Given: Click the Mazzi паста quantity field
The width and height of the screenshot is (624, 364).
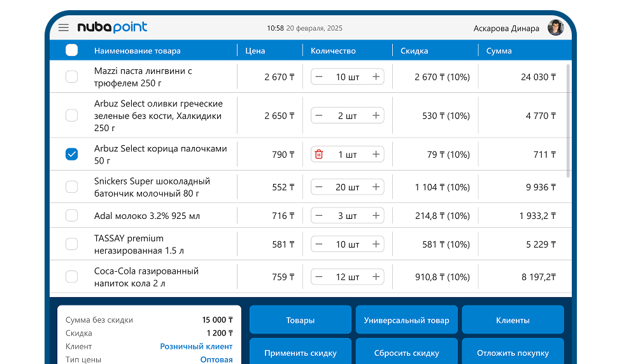Looking at the screenshot, I should coord(348,77).
